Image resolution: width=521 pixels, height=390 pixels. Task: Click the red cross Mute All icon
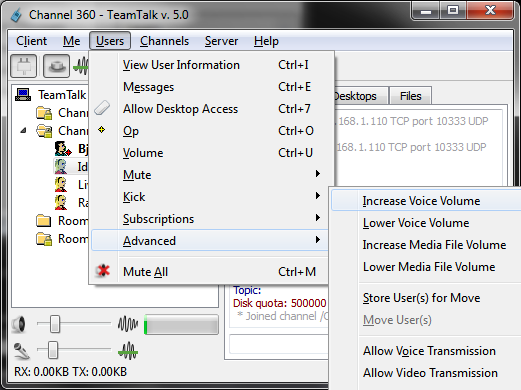coord(103,271)
